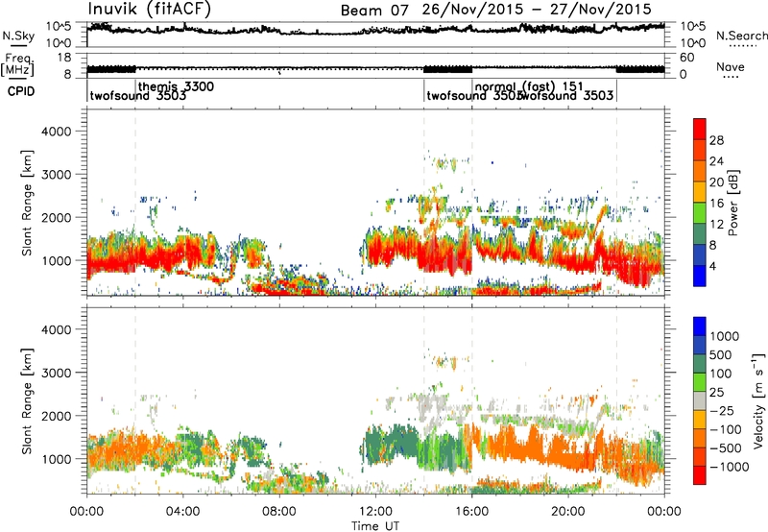The height and width of the screenshot is (532, 768).
Task: Click the 04:00 time axis label
Action: 182,512
